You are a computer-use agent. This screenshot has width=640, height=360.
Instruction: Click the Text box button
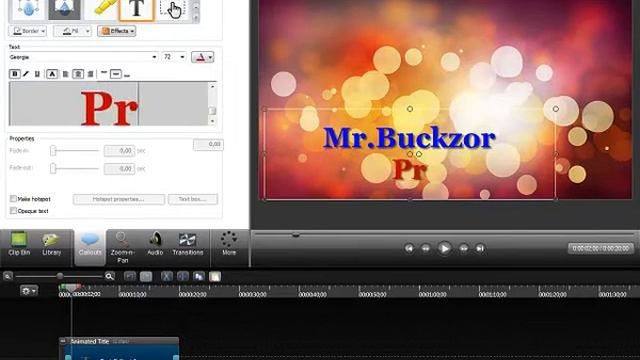click(193, 199)
